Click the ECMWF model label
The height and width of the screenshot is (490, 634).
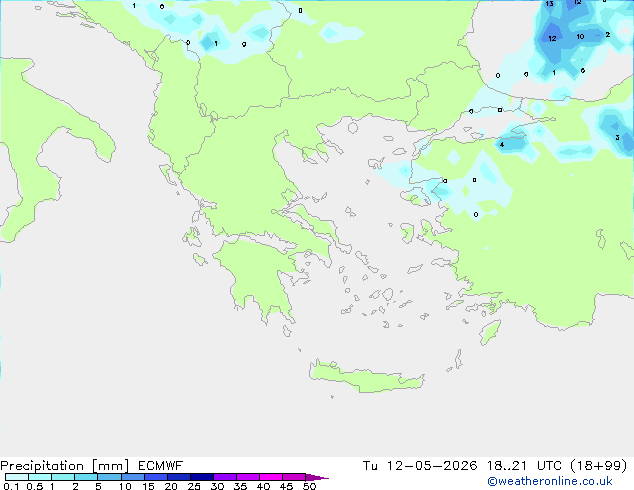tap(161, 466)
